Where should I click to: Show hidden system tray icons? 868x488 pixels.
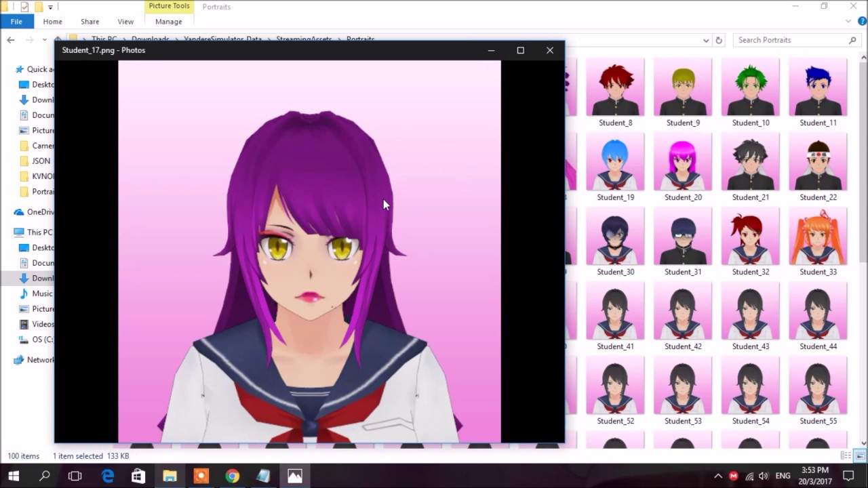718,476
